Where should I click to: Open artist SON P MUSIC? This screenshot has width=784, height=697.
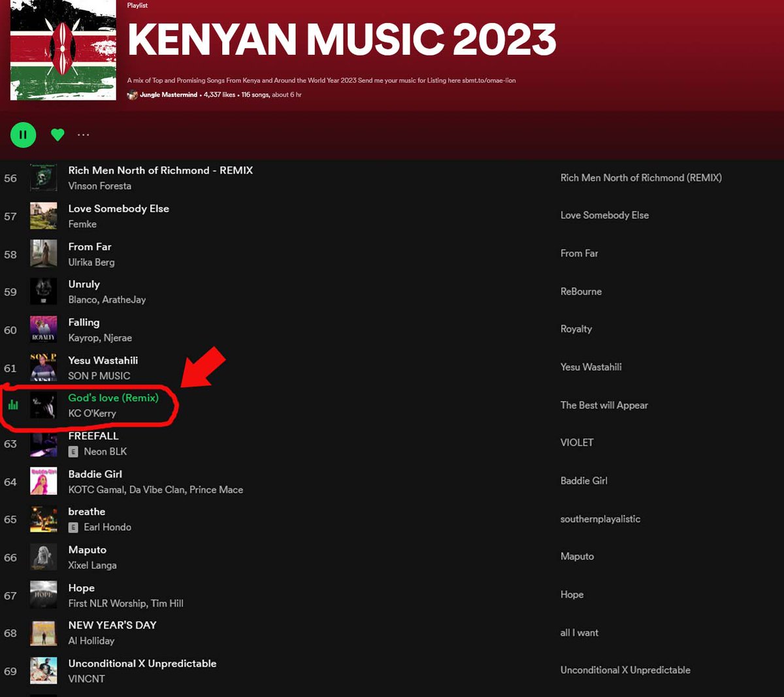99,376
